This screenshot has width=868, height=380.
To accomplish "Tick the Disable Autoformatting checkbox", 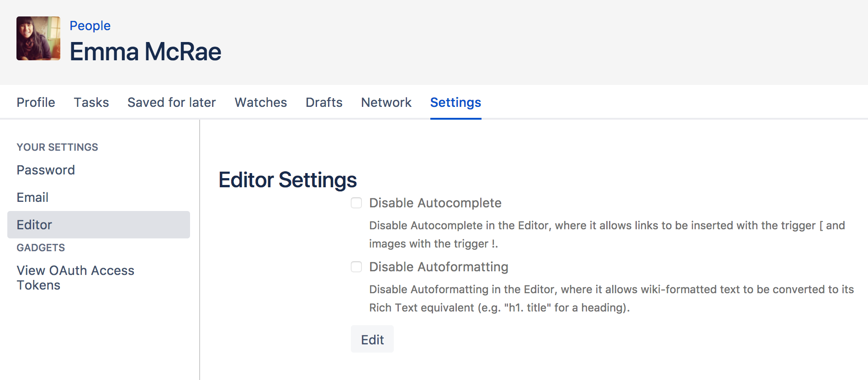I will click(x=356, y=267).
